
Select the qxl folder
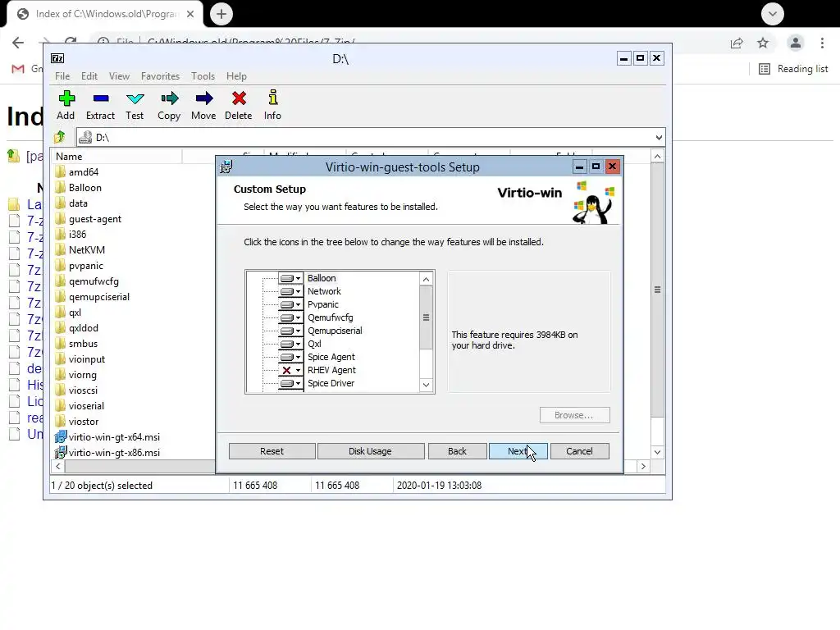click(x=68, y=313)
